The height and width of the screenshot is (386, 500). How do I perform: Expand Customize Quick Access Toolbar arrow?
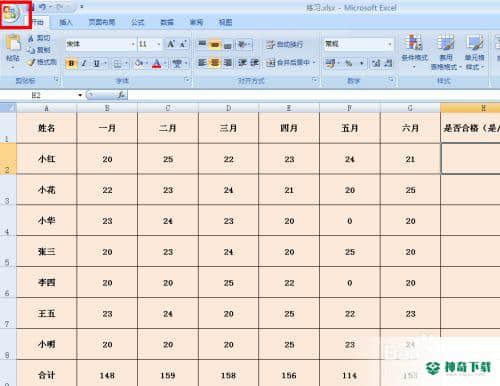pos(82,7)
